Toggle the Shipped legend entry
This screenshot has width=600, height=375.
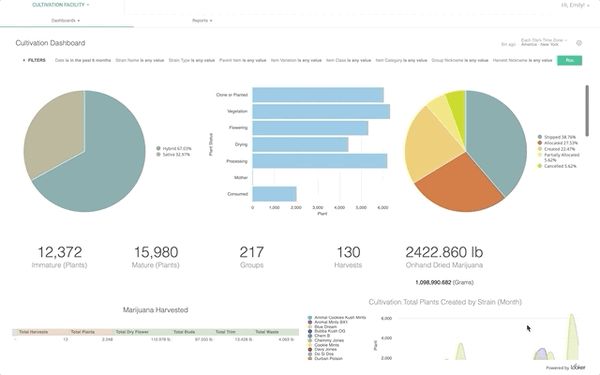tap(557, 137)
